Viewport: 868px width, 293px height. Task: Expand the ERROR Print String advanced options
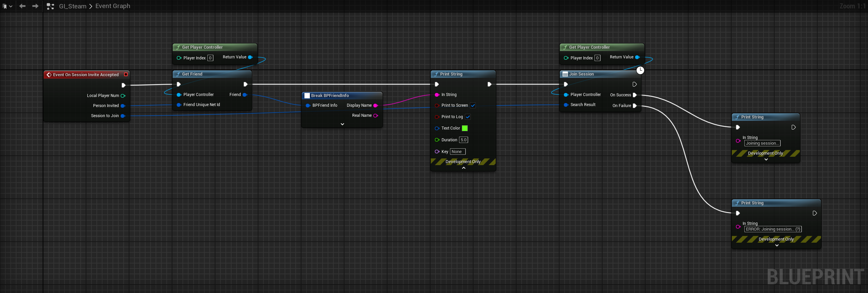[x=776, y=245]
